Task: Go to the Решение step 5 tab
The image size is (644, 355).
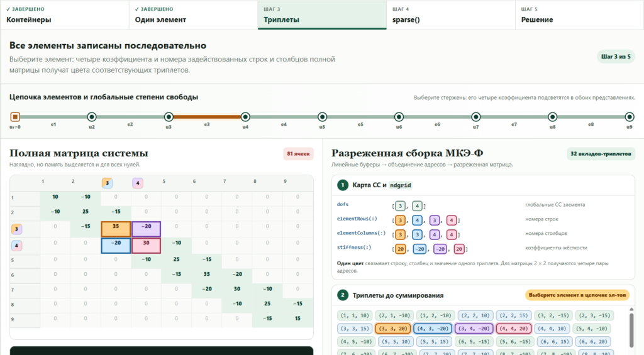Action: [579, 15]
